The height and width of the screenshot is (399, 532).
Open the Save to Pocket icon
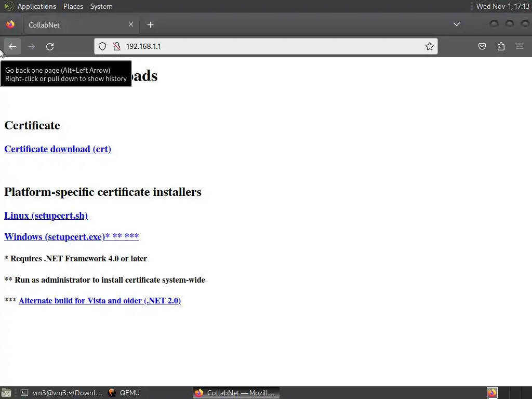482,46
